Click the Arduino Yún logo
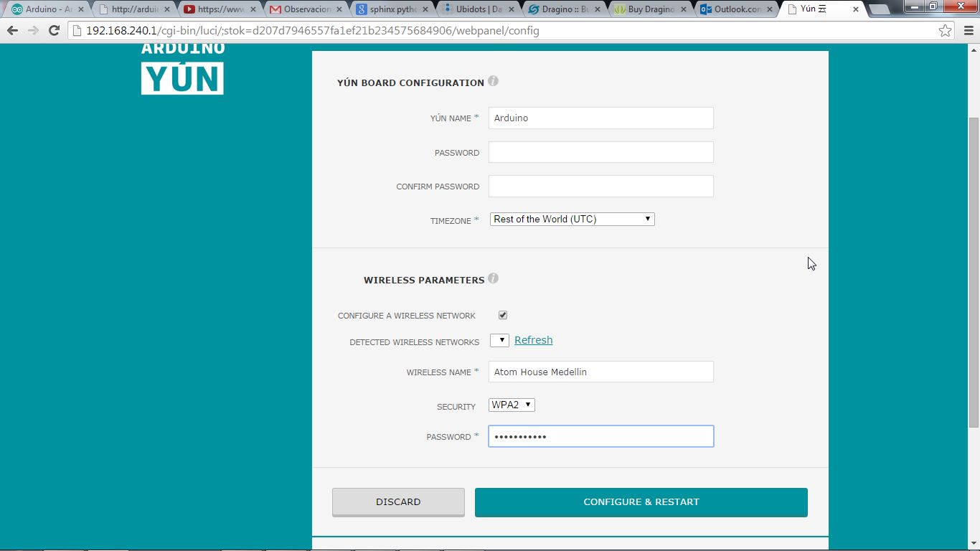 182,69
